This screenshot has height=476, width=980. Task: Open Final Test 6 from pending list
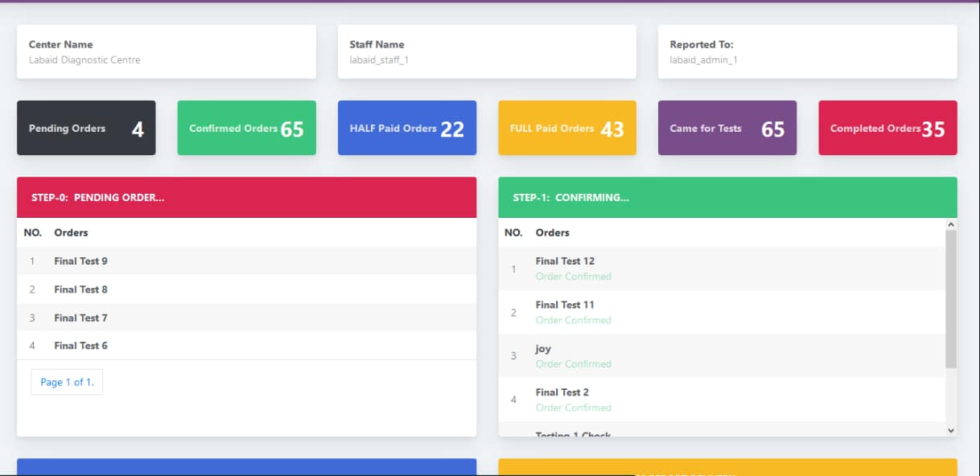pos(80,345)
